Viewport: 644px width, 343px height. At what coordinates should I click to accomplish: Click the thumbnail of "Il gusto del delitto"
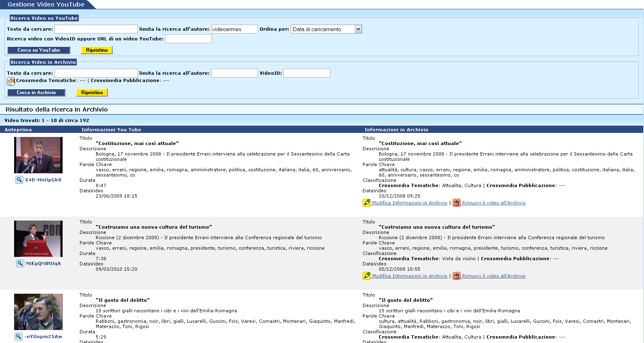(38, 312)
